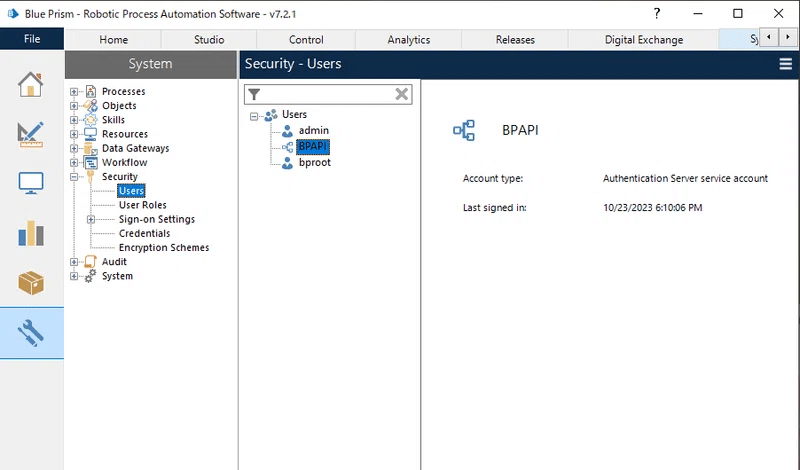
Task: Select the bproot user
Action: 315,163
